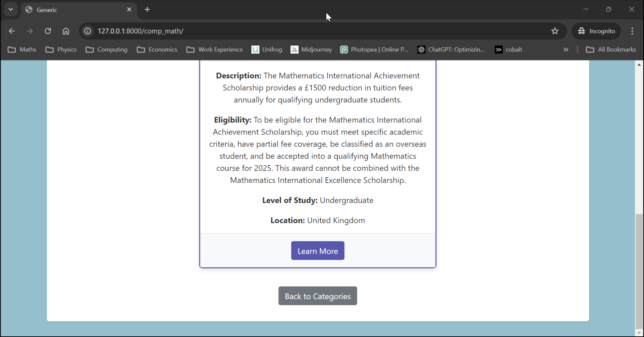Click the 'Level of Study: Undergraduate' text

click(318, 200)
